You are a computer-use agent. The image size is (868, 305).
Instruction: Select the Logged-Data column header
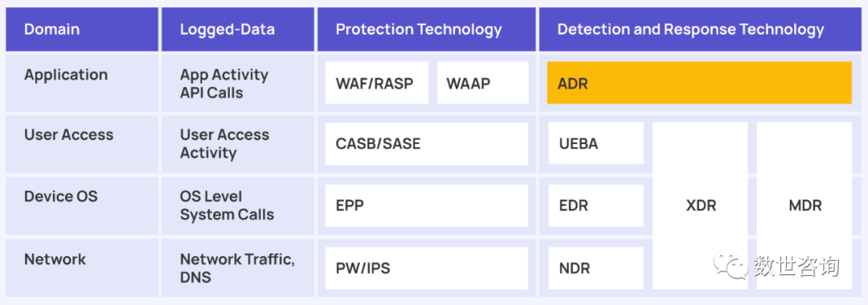(x=237, y=30)
